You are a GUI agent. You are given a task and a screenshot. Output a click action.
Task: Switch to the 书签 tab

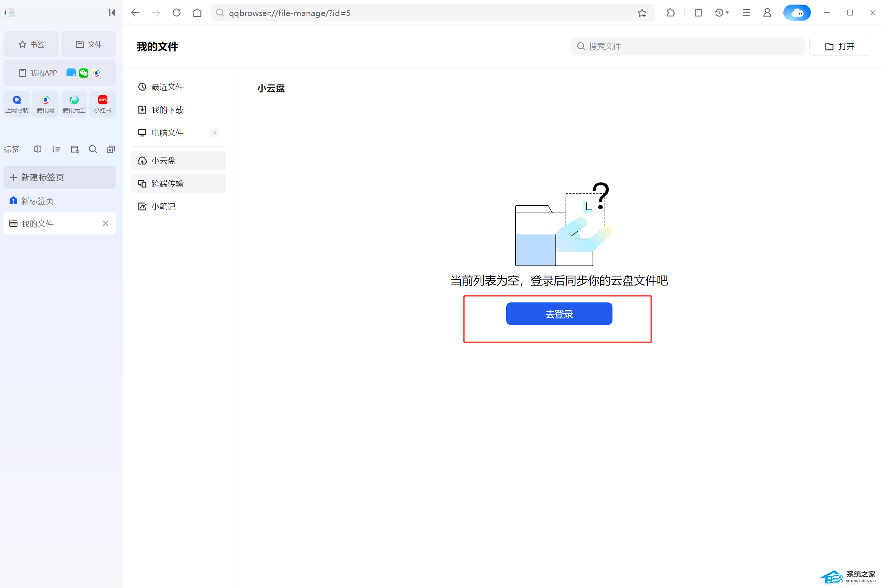(x=31, y=44)
